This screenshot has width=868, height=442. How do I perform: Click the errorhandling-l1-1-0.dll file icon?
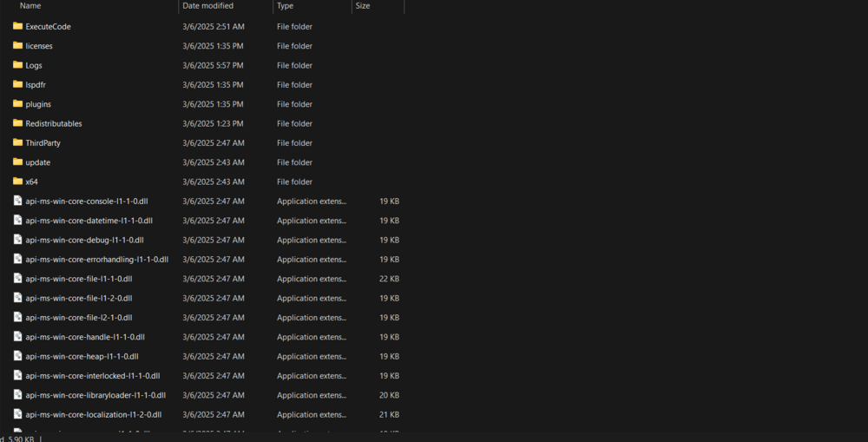pyautogui.click(x=17, y=259)
